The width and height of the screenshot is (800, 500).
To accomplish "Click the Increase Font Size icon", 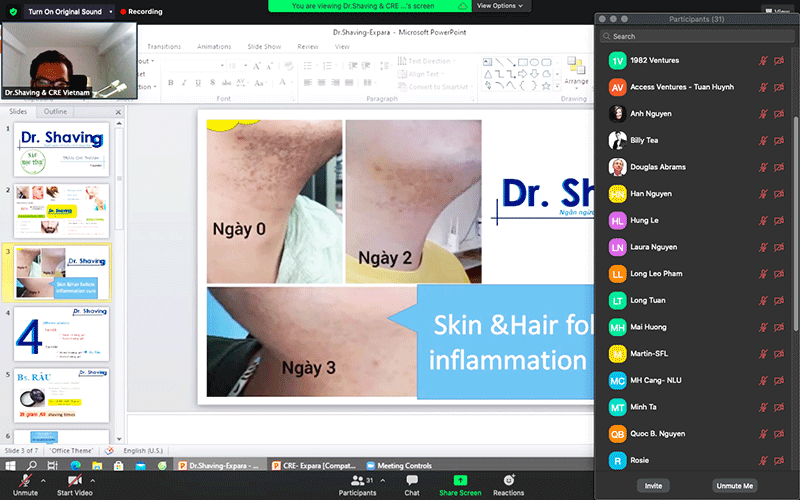I will tap(257, 66).
